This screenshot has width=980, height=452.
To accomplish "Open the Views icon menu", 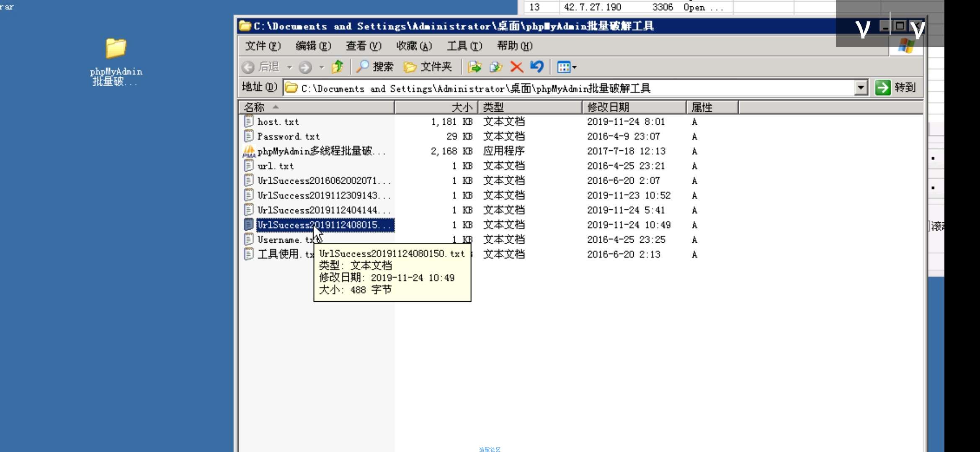I will (x=564, y=67).
